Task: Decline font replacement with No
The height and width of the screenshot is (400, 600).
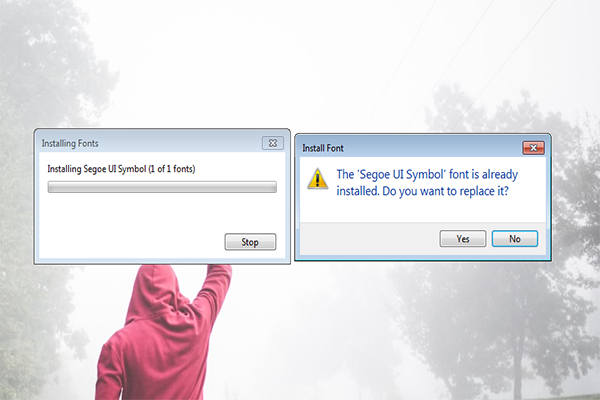Action: point(515,239)
